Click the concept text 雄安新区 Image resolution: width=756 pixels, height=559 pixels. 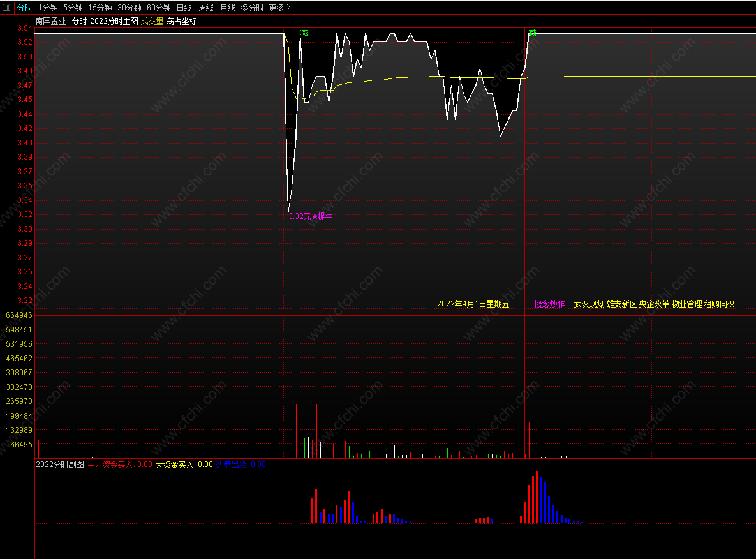coord(621,304)
